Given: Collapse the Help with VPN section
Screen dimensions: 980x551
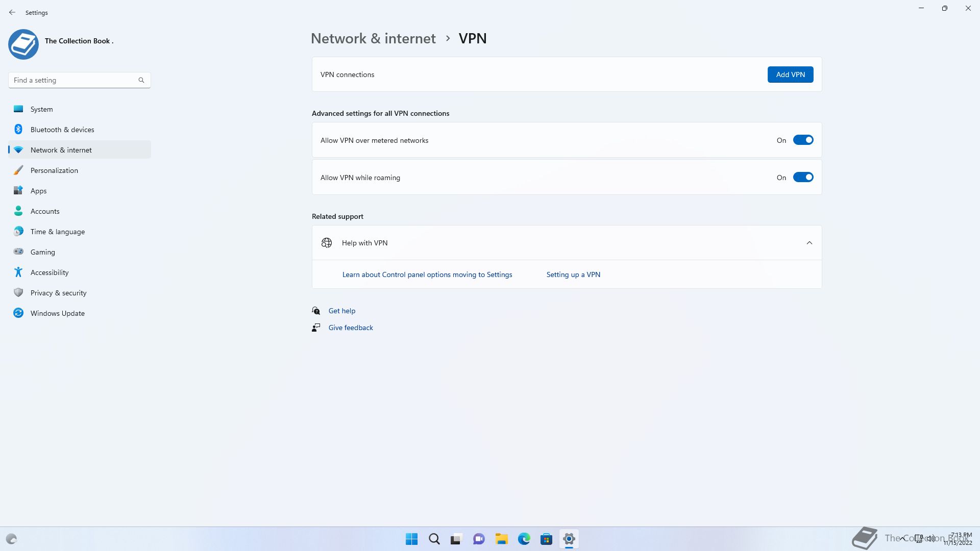Looking at the screenshot, I should (810, 243).
